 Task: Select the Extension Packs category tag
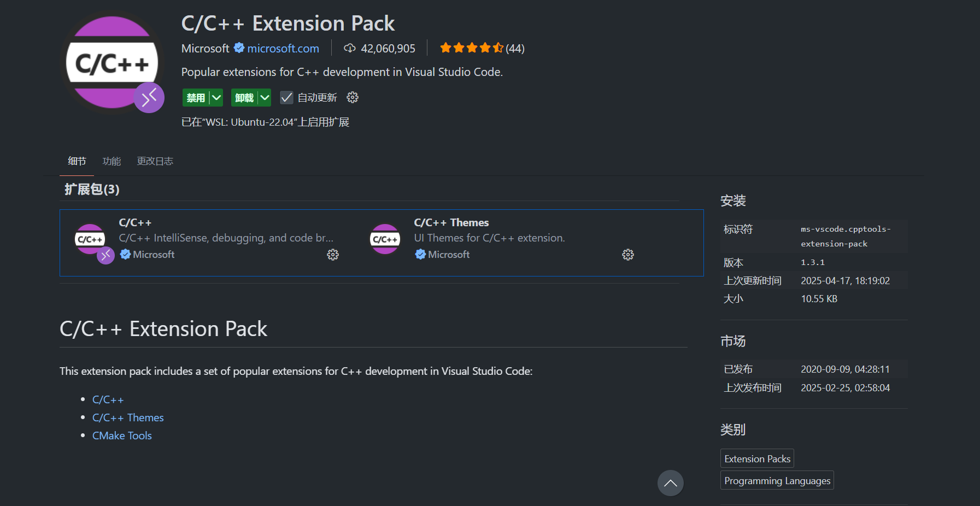(x=757, y=458)
